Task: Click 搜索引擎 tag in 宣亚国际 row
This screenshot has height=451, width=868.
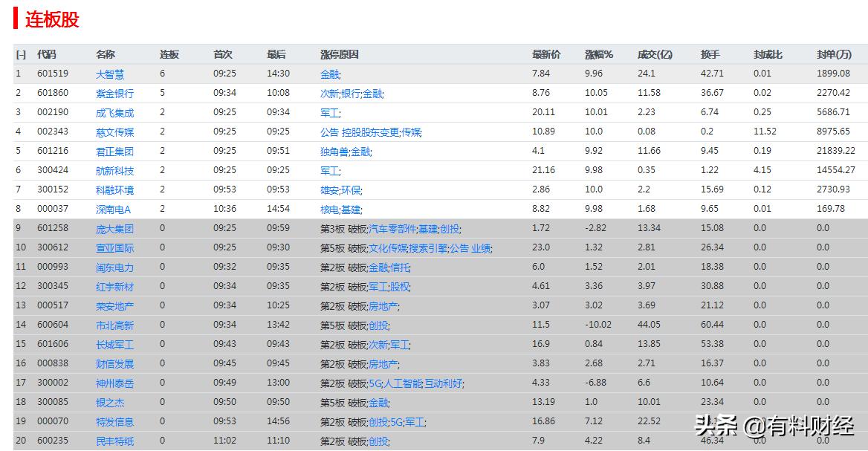Action: coord(428,248)
